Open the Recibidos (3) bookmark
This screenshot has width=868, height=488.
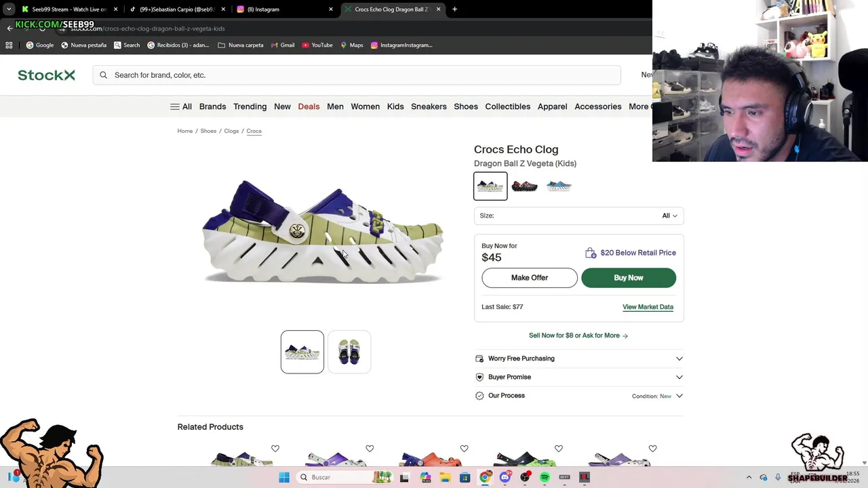(178, 45)
